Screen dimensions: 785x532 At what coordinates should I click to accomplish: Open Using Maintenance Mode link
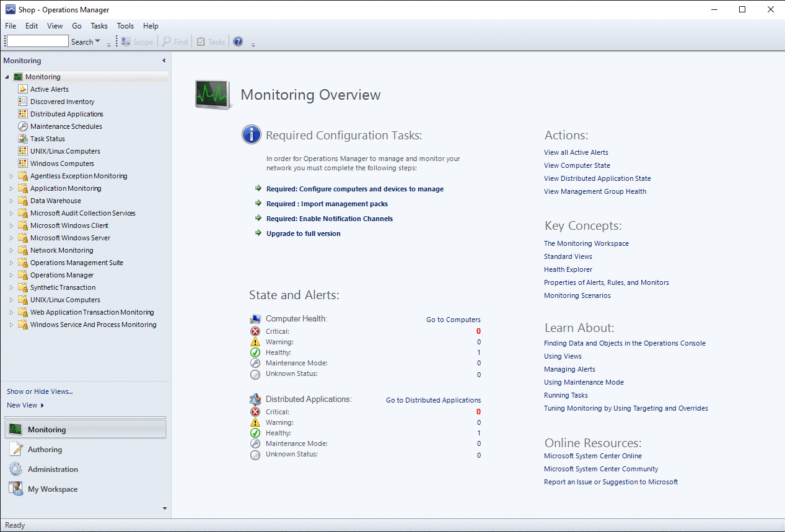pos(584,382)
